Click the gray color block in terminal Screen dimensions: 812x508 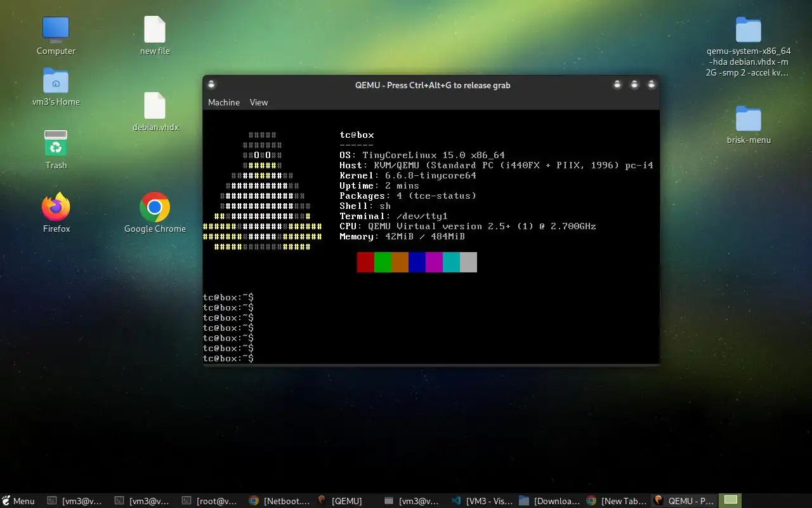pos(468,262)
